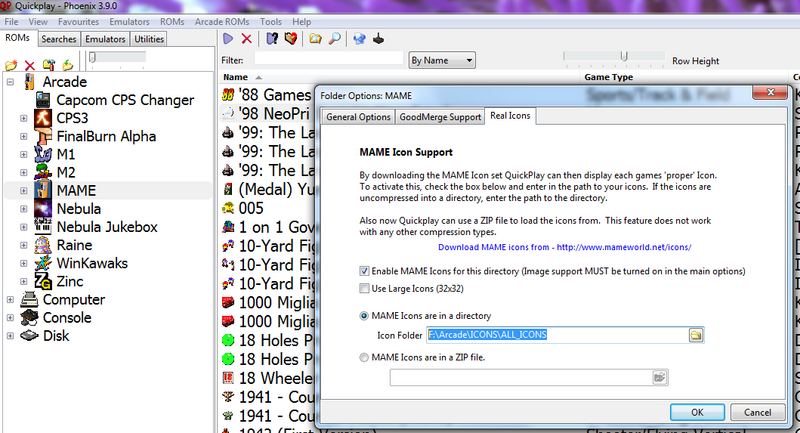Click the magnifying glass search icon
Viewport: 800px width, 433px height.
coord(335,39)
